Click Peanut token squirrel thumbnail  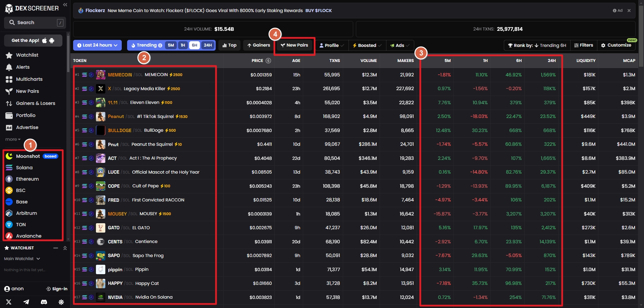point(101,117)
